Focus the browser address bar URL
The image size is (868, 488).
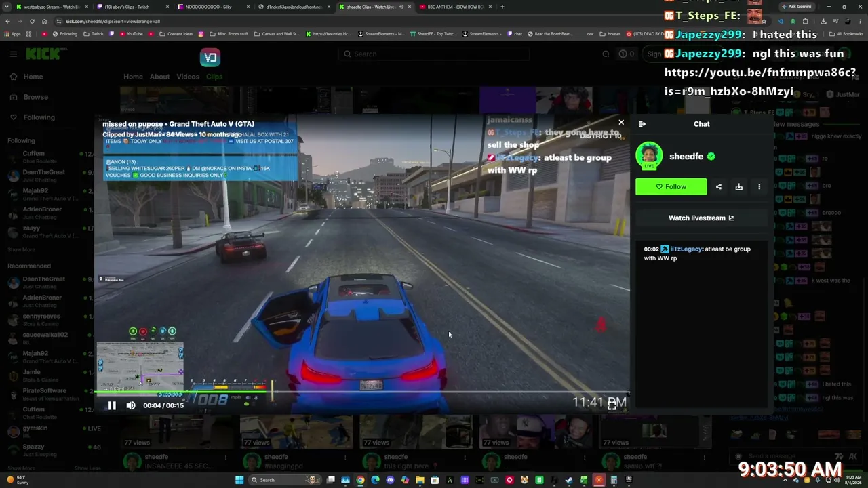[x=113, y=21]
